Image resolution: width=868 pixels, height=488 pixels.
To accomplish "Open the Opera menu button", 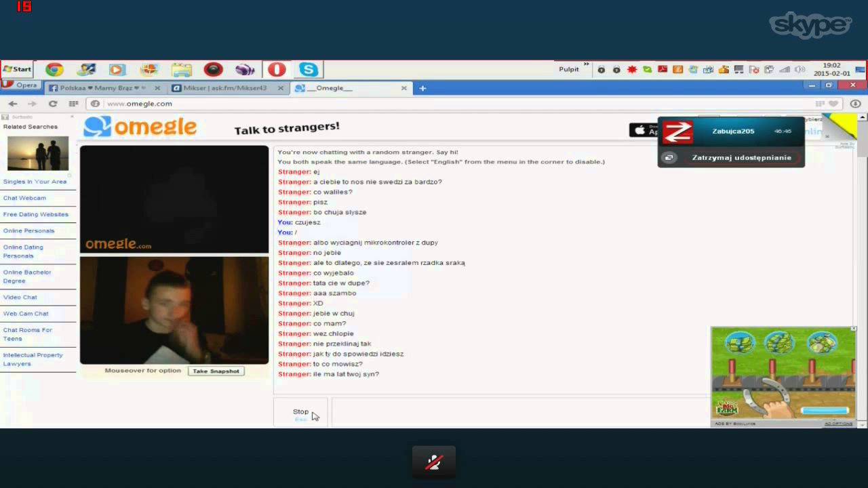I will [20, 85].
